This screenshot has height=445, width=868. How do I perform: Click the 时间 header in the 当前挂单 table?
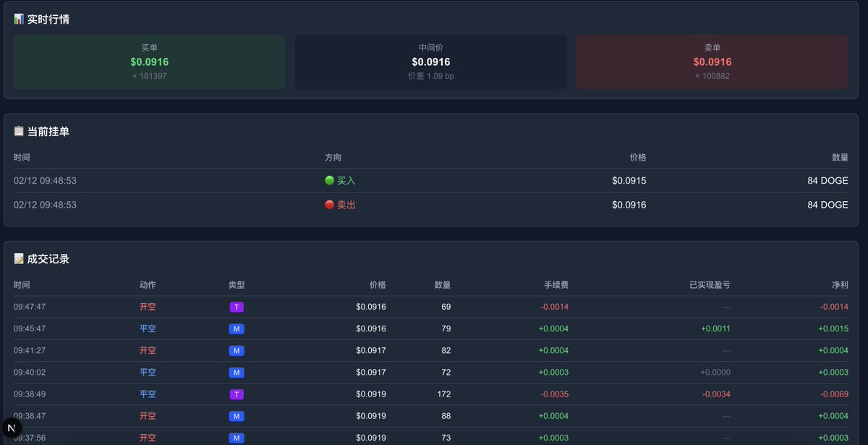(22, 157)
